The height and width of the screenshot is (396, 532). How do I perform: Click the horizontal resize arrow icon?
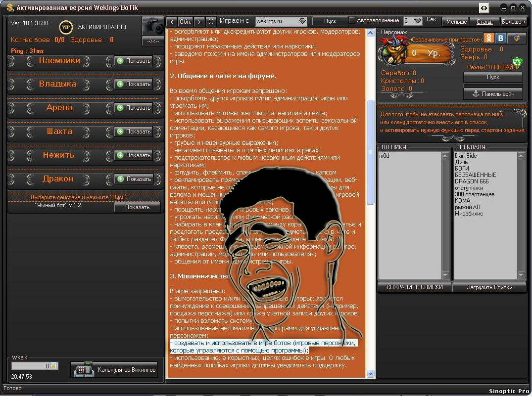(484, 8)
